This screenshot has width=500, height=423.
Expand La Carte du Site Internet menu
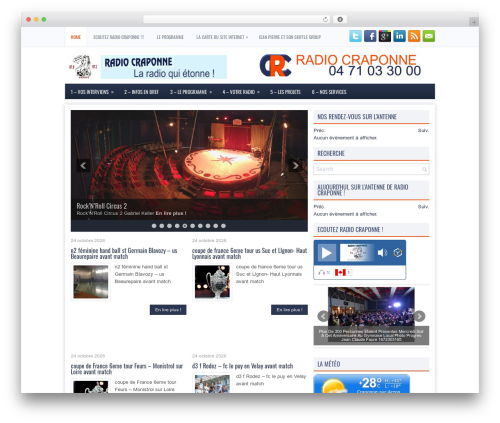(x=222, y=37)
